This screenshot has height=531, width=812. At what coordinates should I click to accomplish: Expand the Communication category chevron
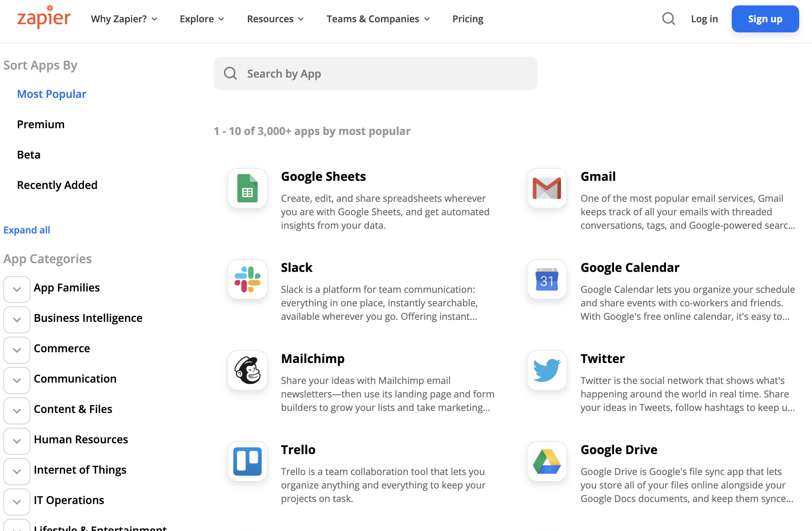[17, 381]
